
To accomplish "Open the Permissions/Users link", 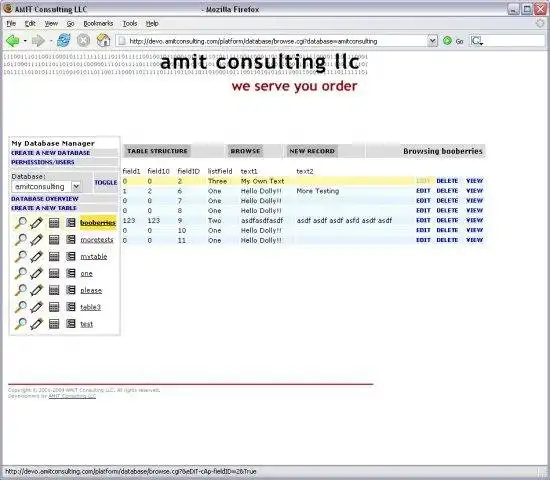I will click(x=43, y=162).
